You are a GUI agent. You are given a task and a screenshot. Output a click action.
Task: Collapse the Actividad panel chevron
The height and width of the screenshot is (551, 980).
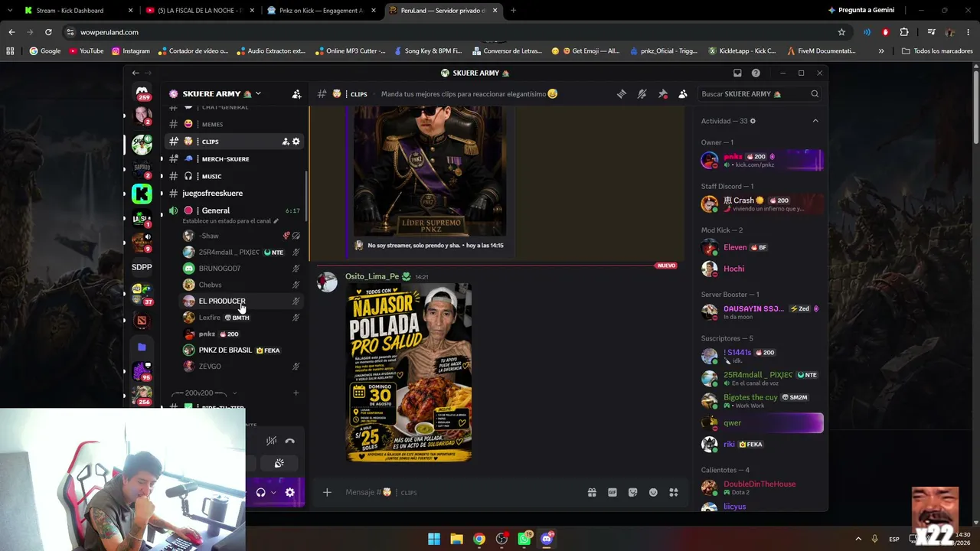815,121
